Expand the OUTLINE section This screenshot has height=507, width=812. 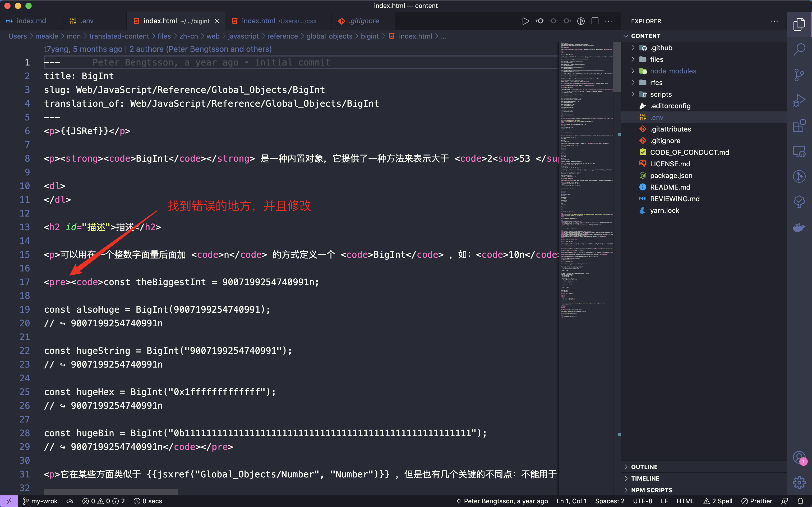pos(644,467)
